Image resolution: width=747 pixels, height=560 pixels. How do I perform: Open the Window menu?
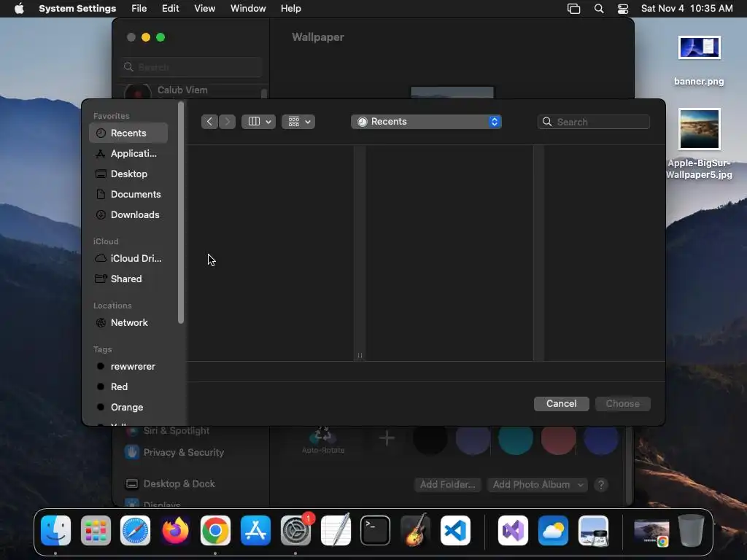click(248, 9)
